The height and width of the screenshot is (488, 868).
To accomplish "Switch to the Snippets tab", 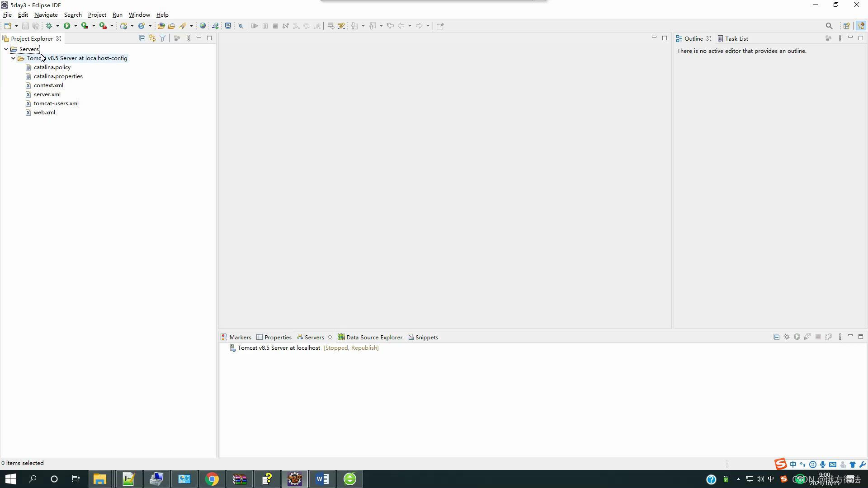I will tap(423, 337).
